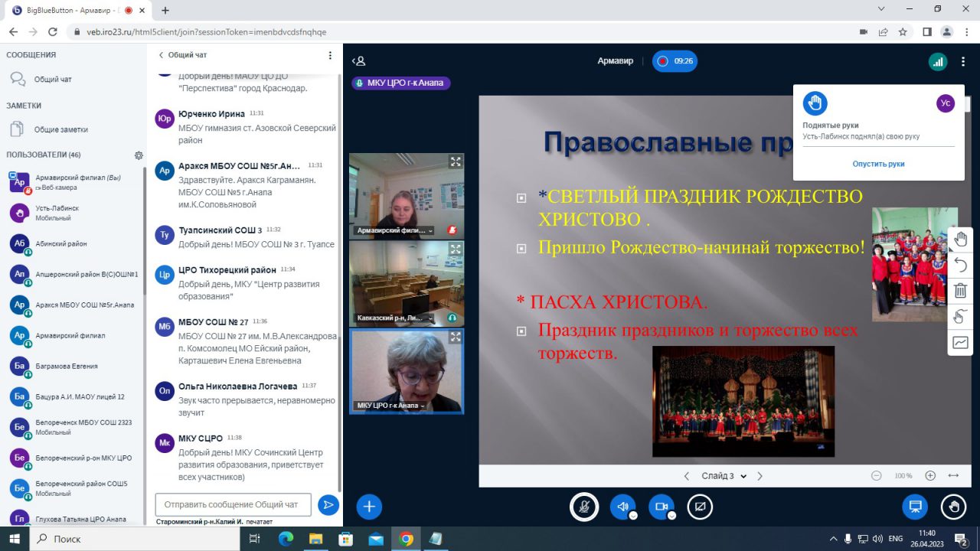Click the whiteboard trash delete icon

pyautogui.click(x=960, y=291)
